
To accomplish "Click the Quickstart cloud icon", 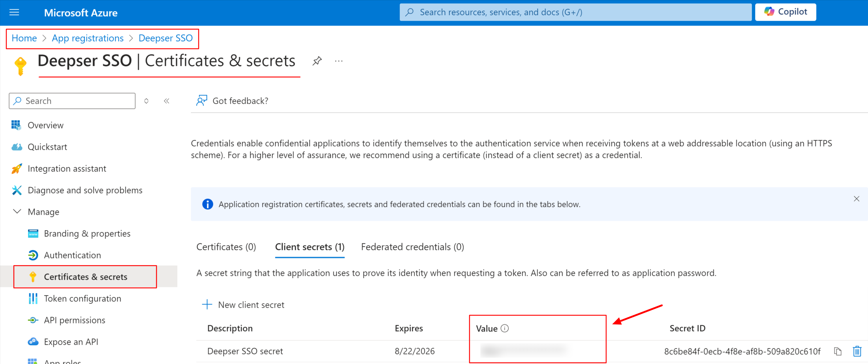I will click(x=17, y=147).
